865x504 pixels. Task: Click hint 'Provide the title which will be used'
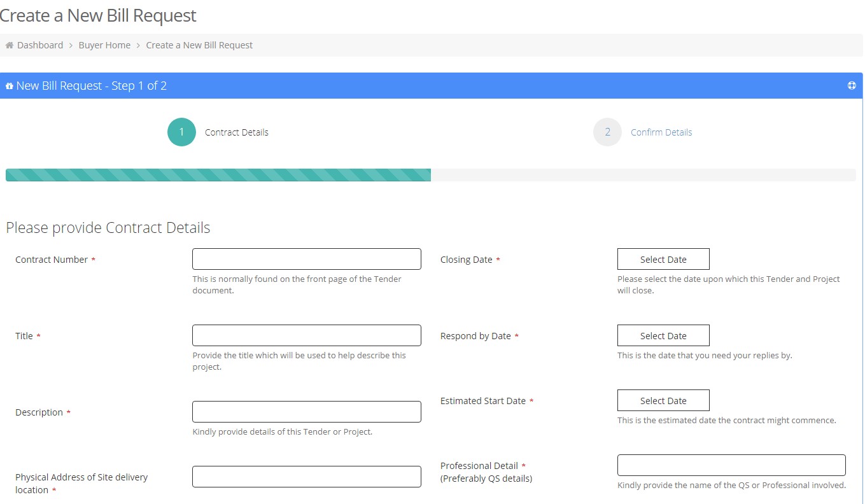pyautogui.click(x=299, y=361)
